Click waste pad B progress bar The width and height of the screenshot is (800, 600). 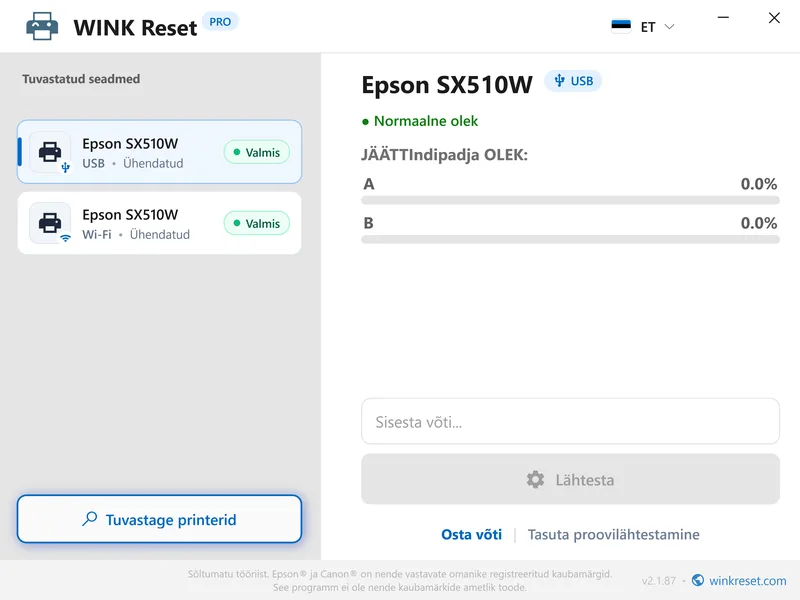570,239
